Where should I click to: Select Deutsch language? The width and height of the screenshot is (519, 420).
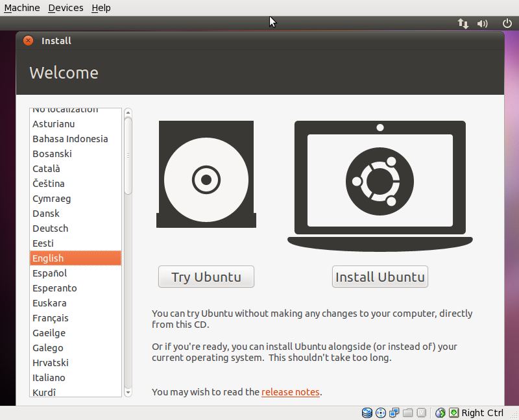(x=75, y=229)
